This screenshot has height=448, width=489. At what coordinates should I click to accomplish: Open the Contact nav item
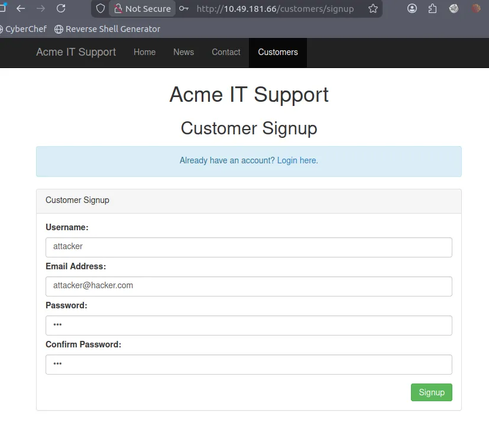(226, 52)
